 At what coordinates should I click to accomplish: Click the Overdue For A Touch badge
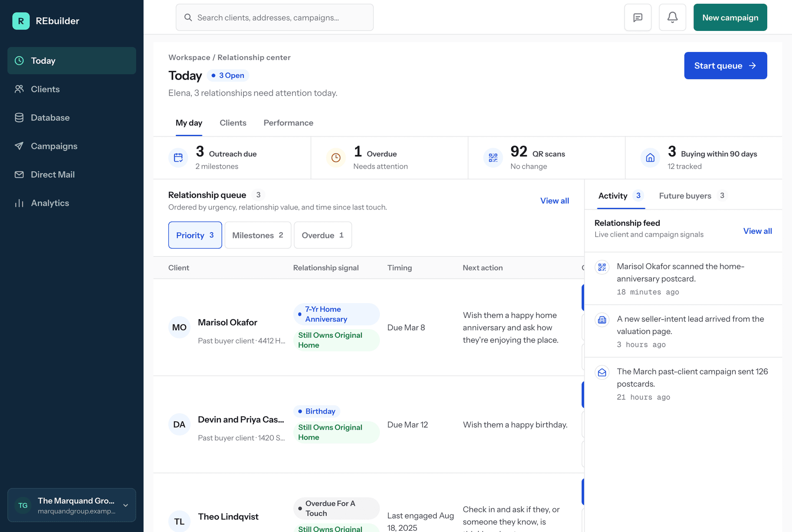[336, 508]
